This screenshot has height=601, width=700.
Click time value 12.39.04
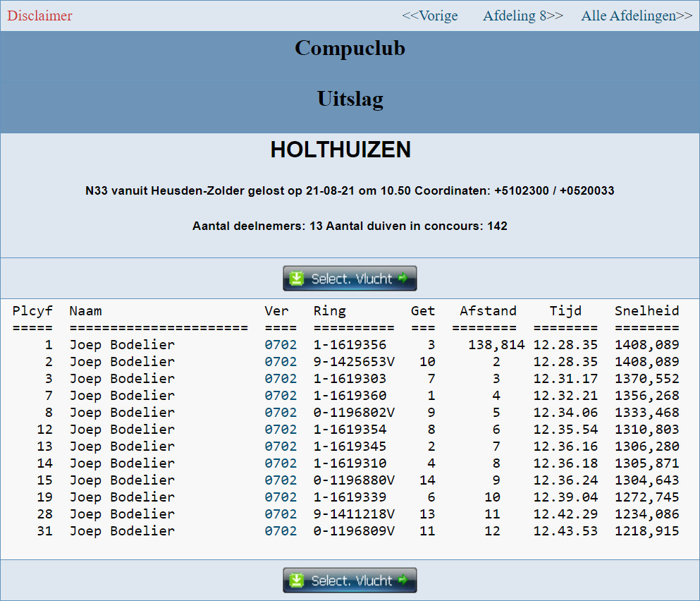pyautogui.click(x=565, y=498)
